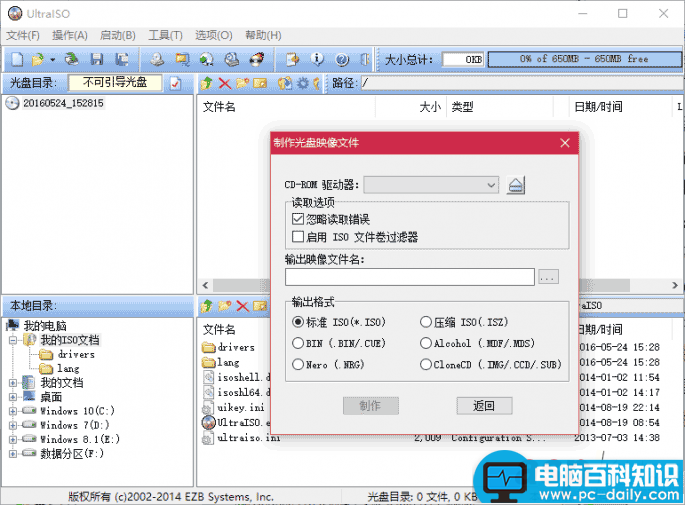Click the red X delete icon in local pane
Screen dimensions: 685x505
pyautogui.click(x=242, y=306)
